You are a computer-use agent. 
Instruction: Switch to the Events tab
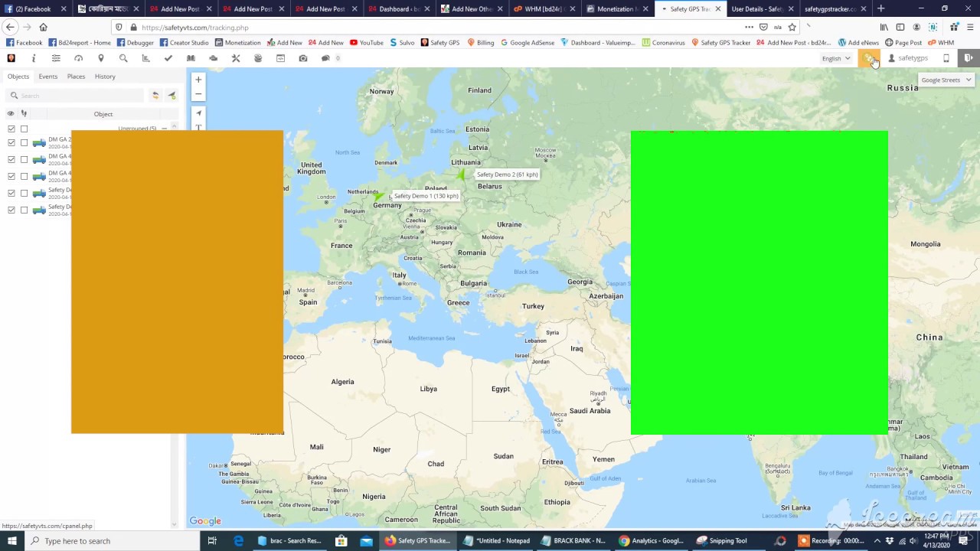coord(48,77)
